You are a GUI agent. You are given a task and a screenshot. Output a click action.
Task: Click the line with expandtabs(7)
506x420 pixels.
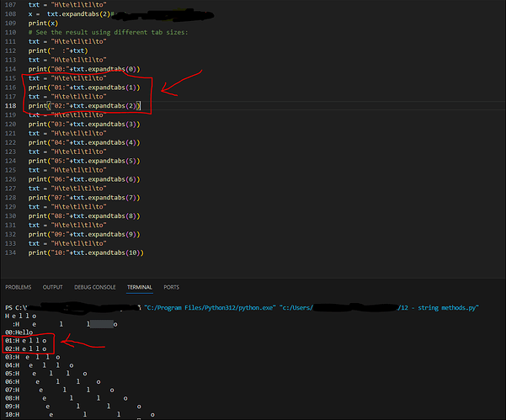point(84,198)
